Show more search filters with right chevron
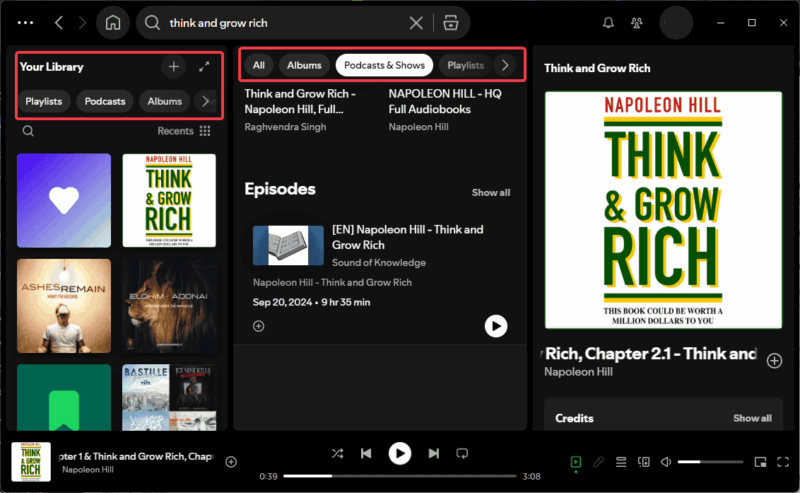The width and height of the screenshot is (800, 493). (505, 65)
